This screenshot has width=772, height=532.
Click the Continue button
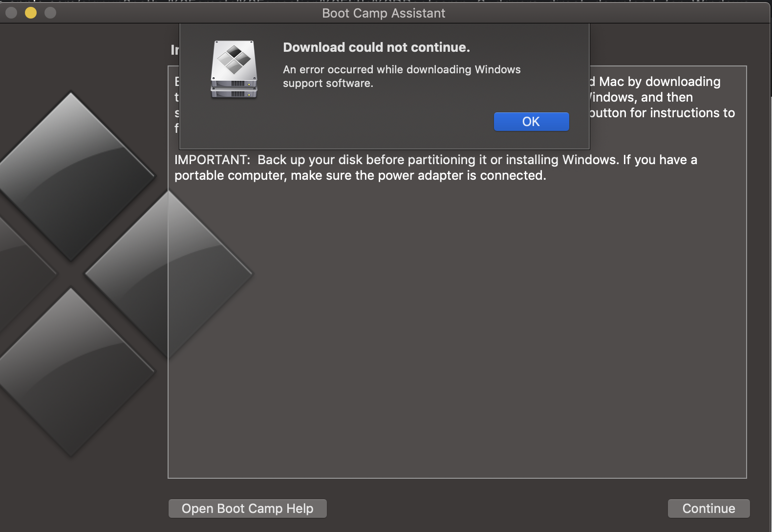[708, 509]
